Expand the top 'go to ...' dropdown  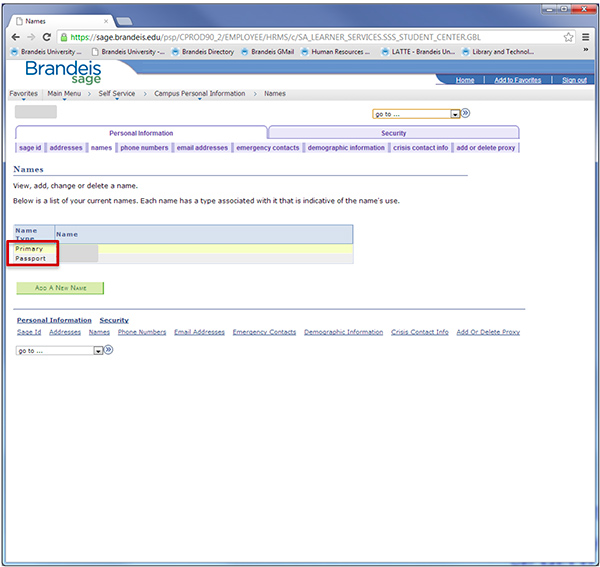416,114
